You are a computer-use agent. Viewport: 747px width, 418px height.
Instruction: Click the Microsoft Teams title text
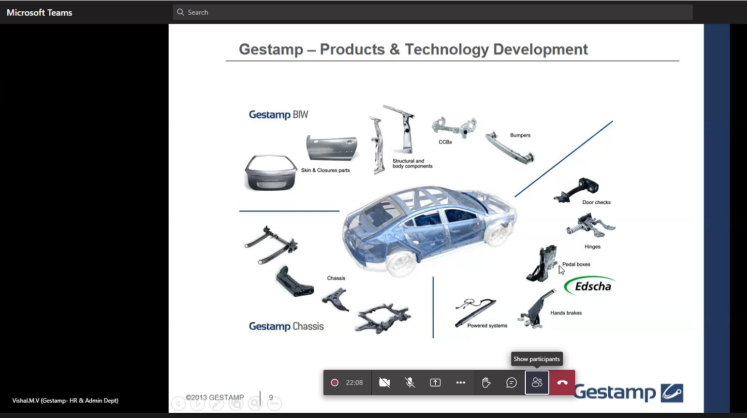click(39, 13)
